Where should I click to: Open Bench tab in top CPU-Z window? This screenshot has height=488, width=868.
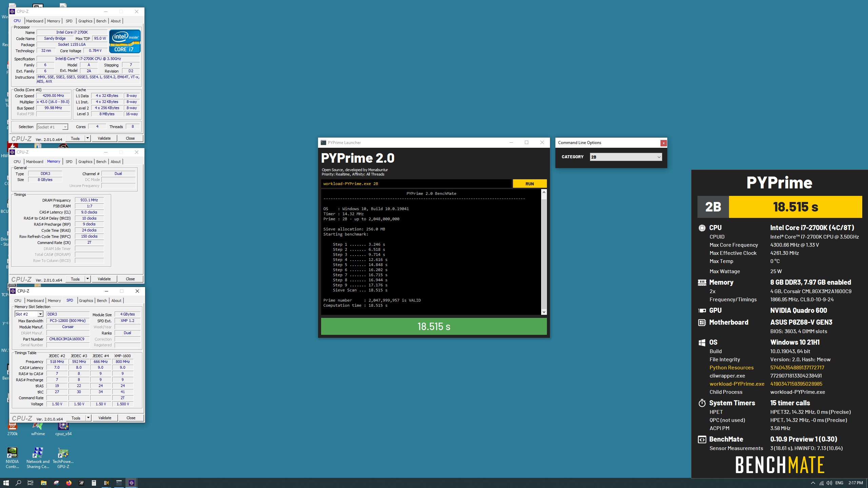tap(101, 21)
